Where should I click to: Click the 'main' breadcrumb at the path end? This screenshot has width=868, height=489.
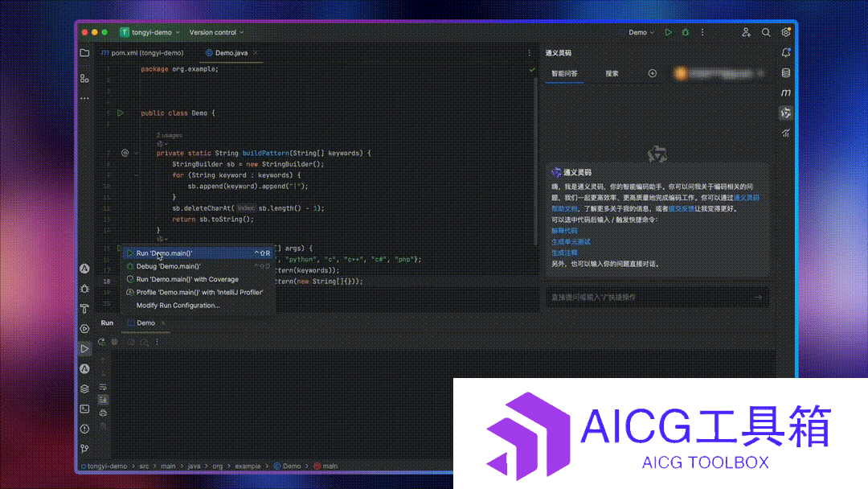click(326, 466)
